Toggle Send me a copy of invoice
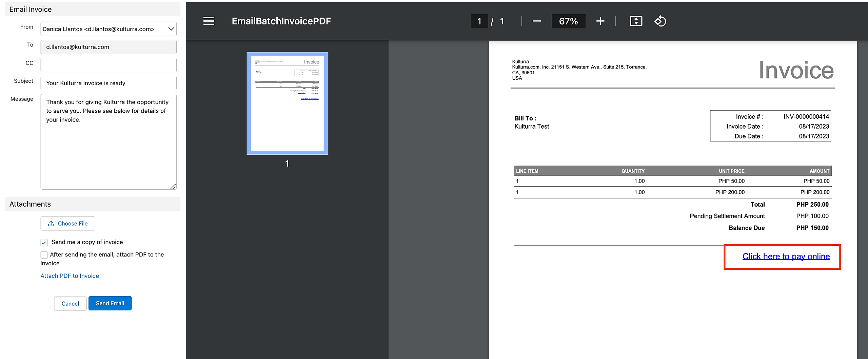The image size is (868, 359). (x=44, y=242)
